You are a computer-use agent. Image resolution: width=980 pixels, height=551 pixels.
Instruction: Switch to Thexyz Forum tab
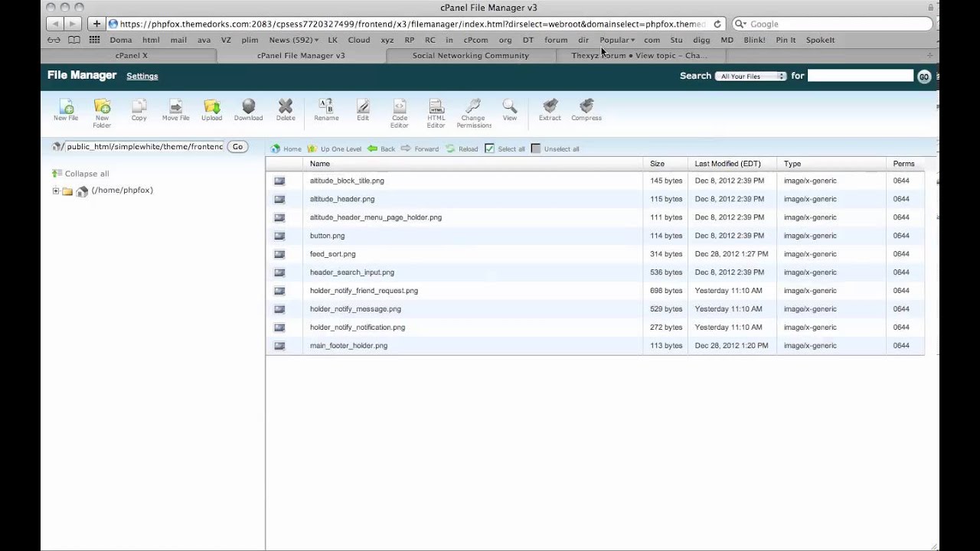coord(639,55)
